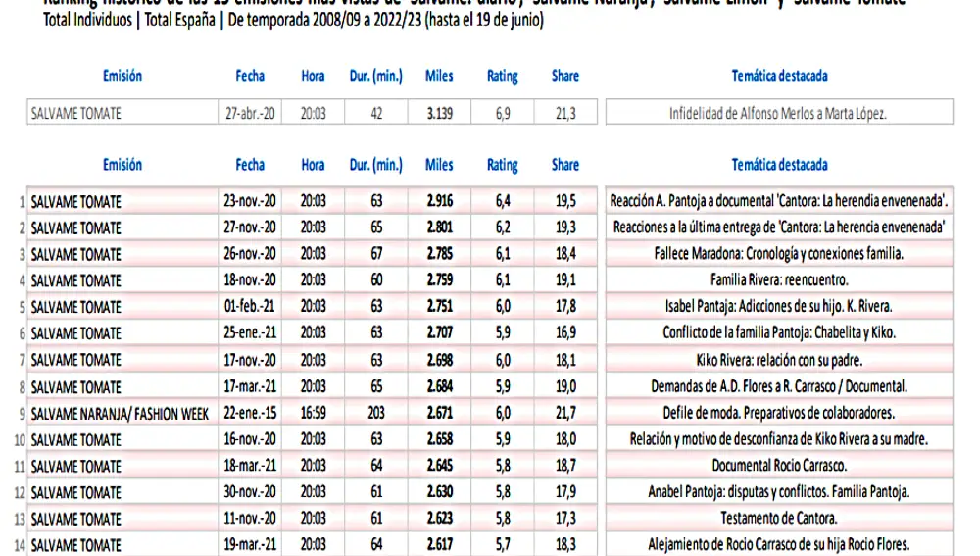Click the subtitle 'Total Individuos | Total España' line
The image size is (980, 556).
[293, 20]
